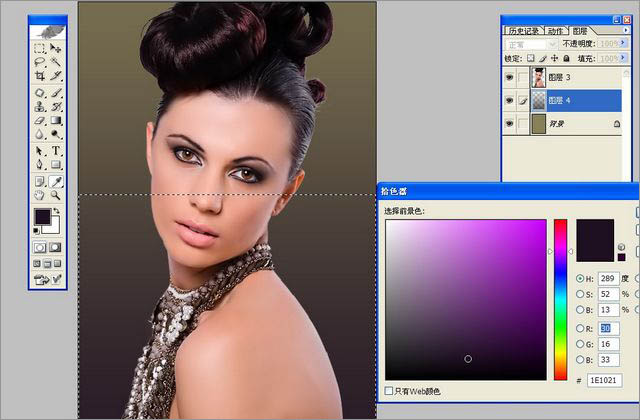Select the Zoom magnifier tool

pos(56,196)
